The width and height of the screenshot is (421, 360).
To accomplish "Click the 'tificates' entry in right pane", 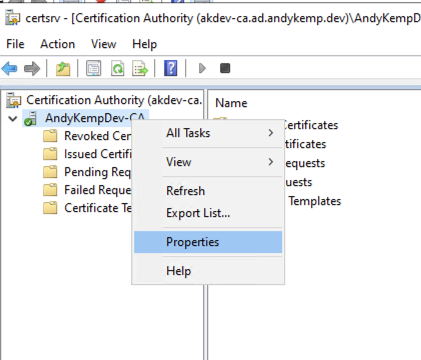I will coord(305,144).
